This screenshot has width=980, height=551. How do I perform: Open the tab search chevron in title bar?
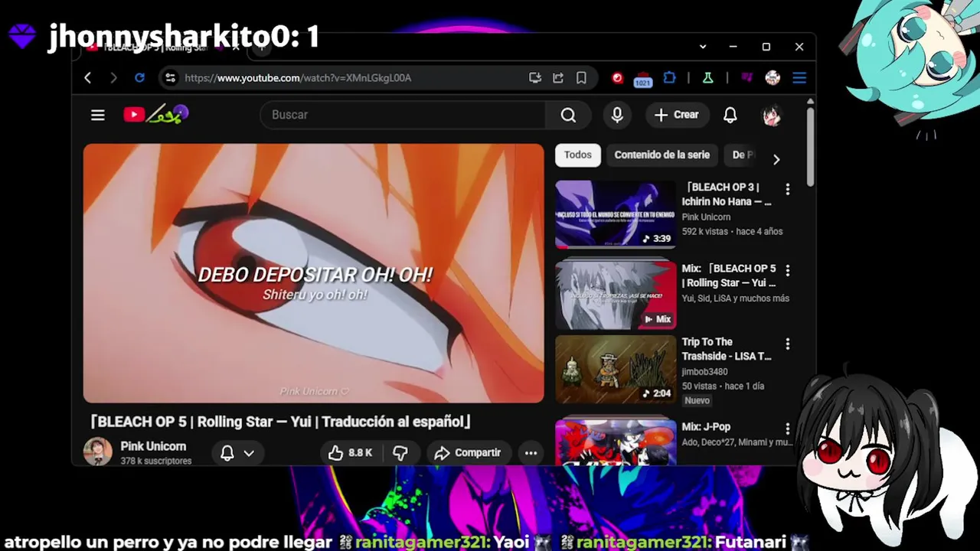(703, 47)
